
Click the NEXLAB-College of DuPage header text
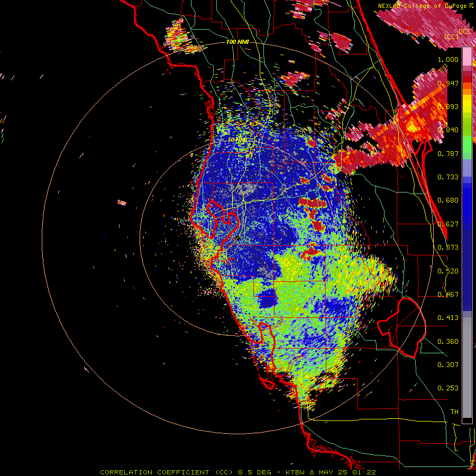point(423,6)
